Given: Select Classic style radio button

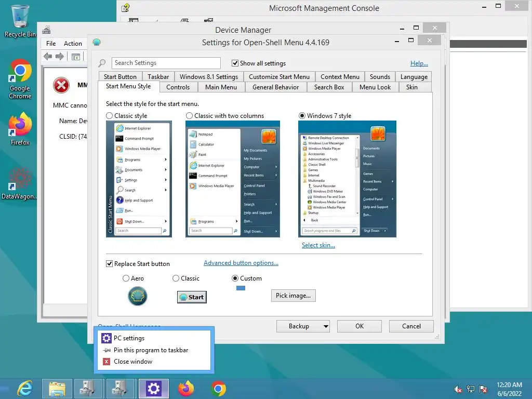Looking at the screenshot, I should [x=109, y=116].
